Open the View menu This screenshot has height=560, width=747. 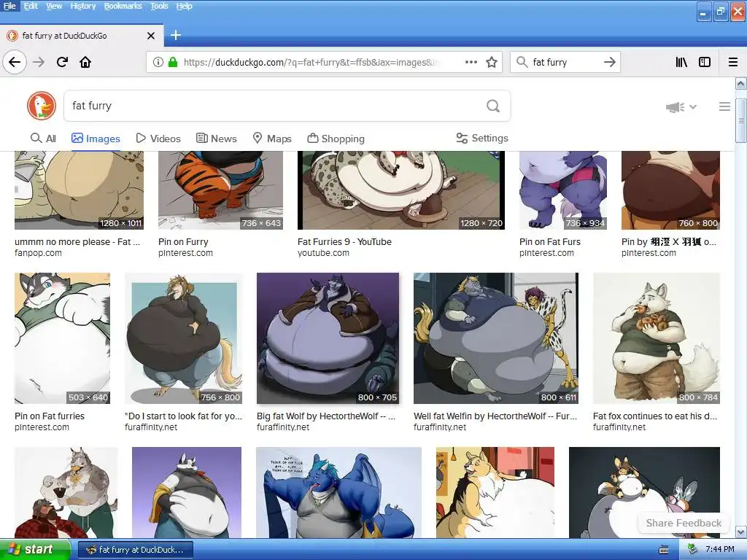tap(54, 6)
